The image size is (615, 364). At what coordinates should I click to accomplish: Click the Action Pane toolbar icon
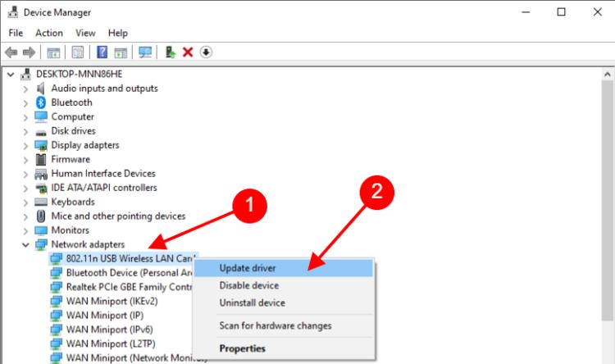tap(121, 52)
